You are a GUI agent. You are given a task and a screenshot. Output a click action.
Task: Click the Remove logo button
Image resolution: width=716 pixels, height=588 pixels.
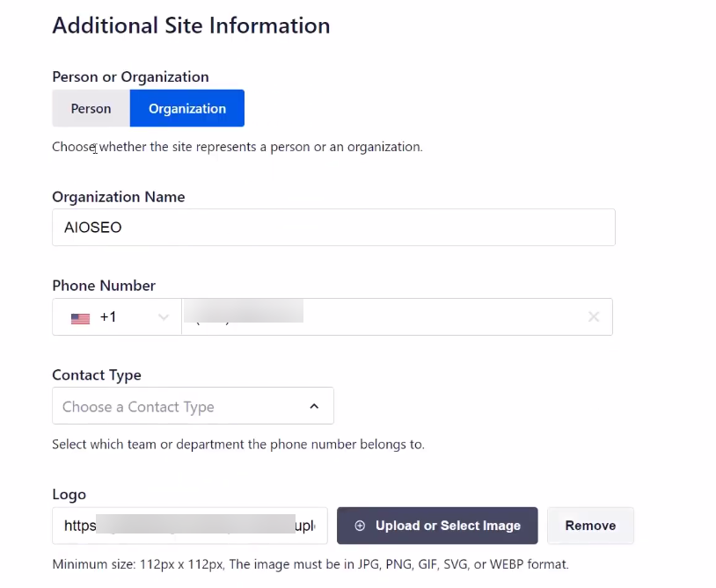click(590, 526)
